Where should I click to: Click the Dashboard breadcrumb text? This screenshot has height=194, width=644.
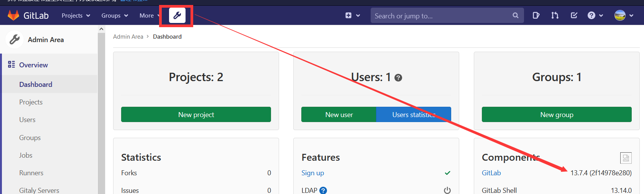tap(167, 37)
